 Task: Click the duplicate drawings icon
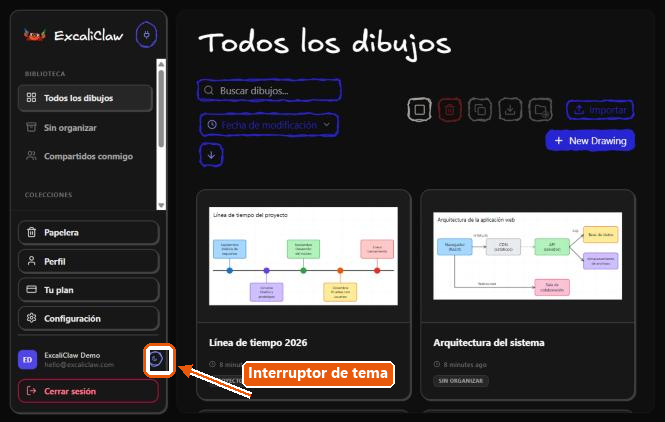480,110
